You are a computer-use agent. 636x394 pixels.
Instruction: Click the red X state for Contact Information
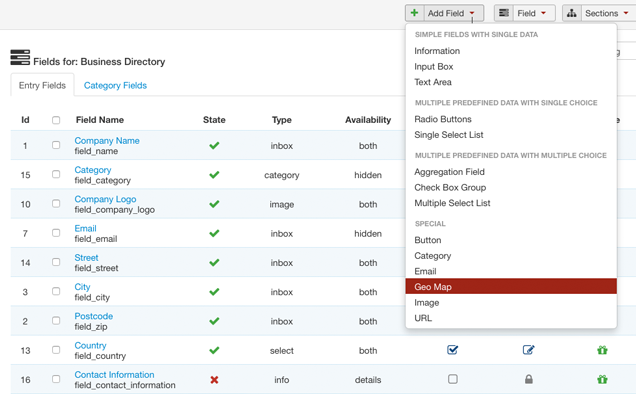pos(214,379)
